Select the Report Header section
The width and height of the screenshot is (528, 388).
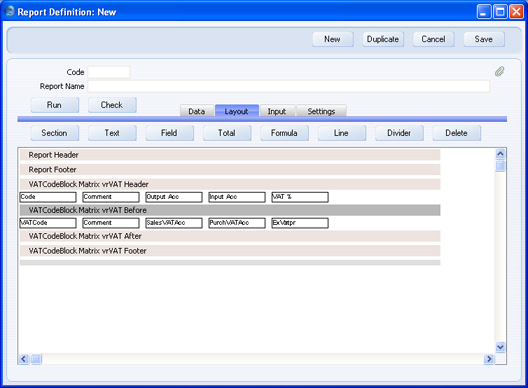(x=230, y=155)
